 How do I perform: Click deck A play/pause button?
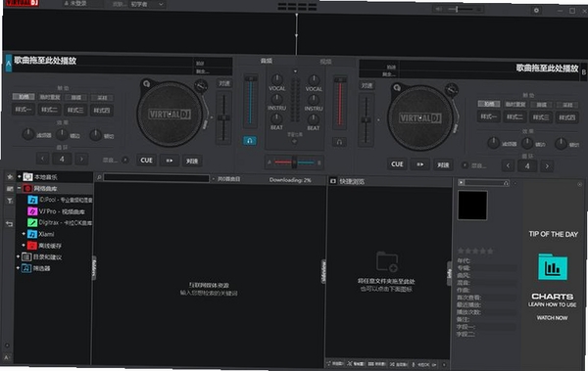(170, 161)
